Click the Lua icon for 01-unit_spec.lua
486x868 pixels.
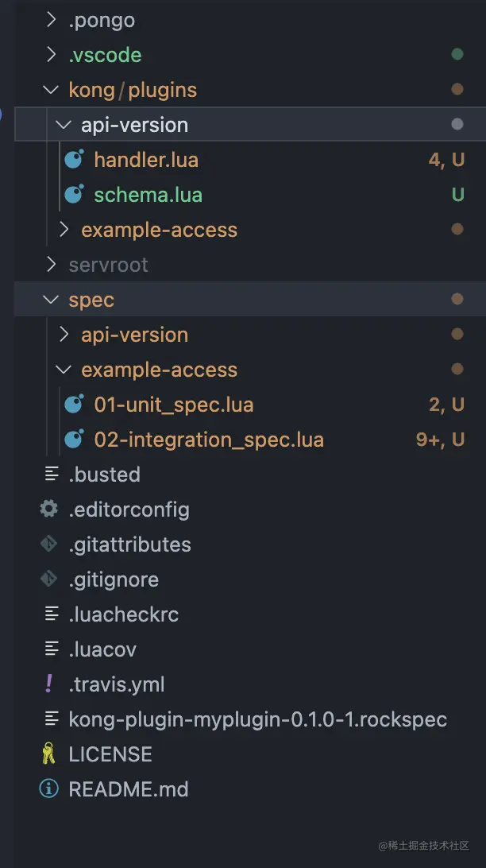74,405
